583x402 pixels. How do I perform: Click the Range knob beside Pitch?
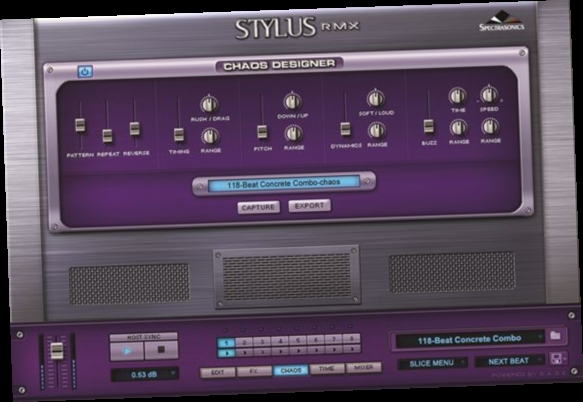coord(294,134)
